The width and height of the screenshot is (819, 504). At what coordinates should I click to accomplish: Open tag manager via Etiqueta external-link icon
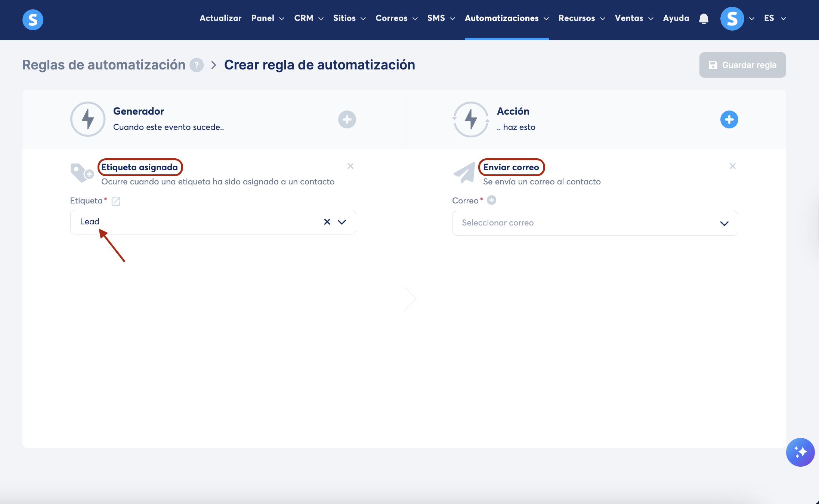(116, 201)
